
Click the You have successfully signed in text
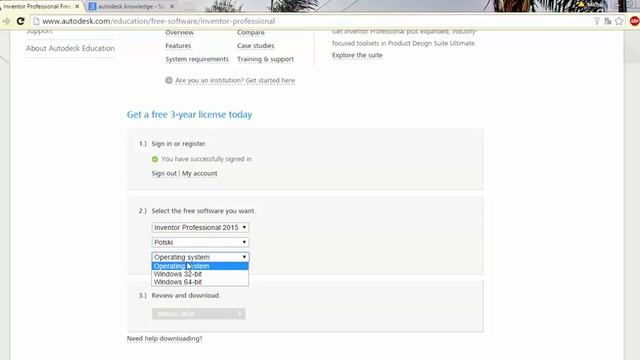pyautogui.click(x=207, y=159)
